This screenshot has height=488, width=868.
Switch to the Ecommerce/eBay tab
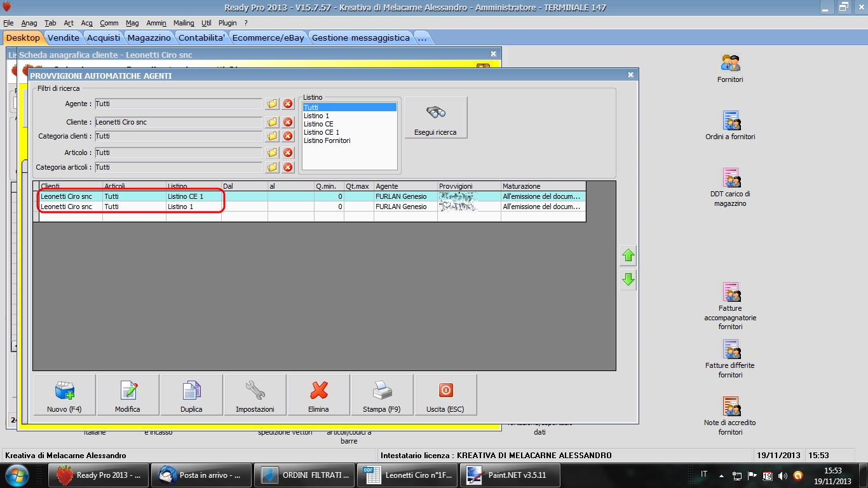pyautogui.click(x=268, y=37)
